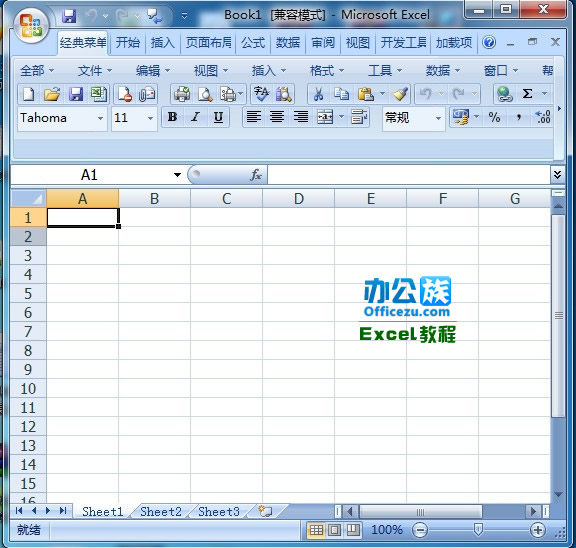The image size is (576, 548).
Task: Click Increase Decimal icon
Action: click(x=543, y=117)
